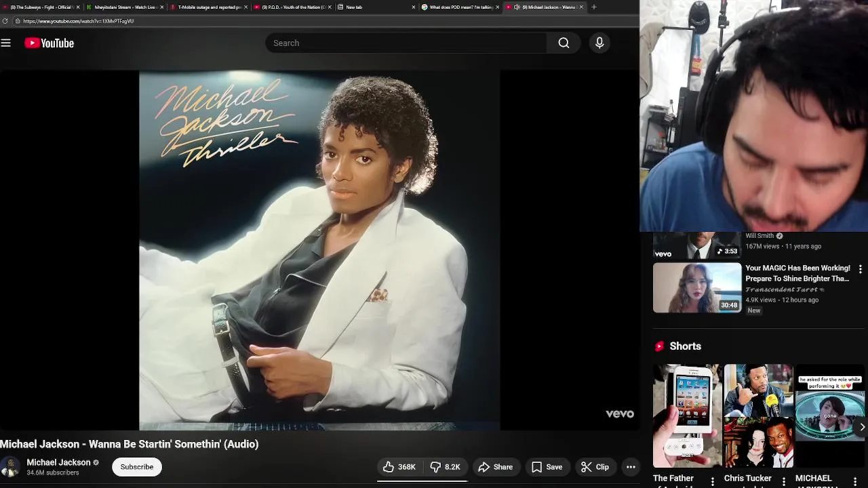Click the Shorts section logo icon
Viewport: 868px width, 488px height.
(x=659, y=346)
